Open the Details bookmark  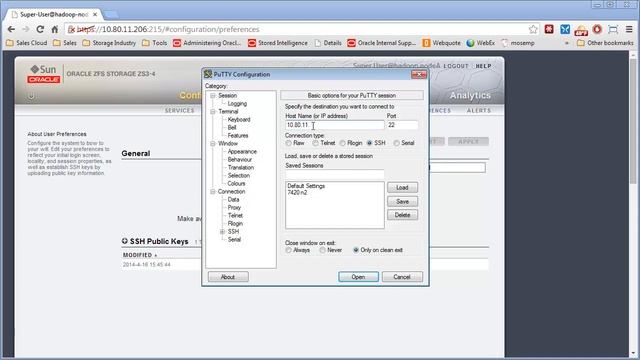pyautogui.click(x=328, y=43)
